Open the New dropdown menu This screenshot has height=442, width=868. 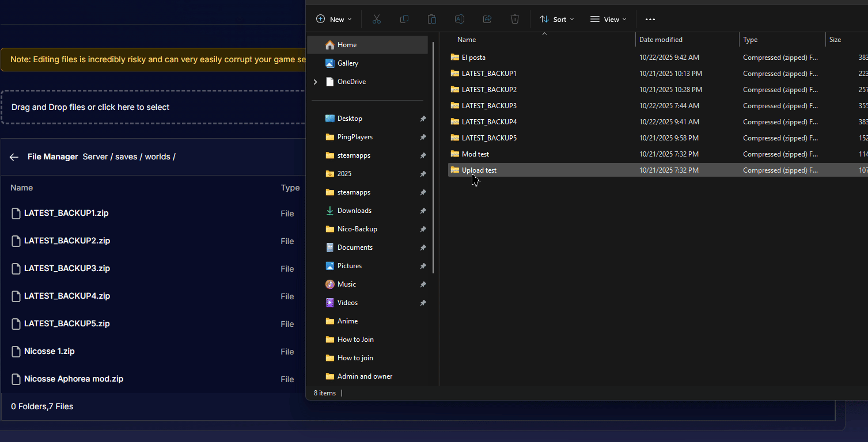click(334, 19)
